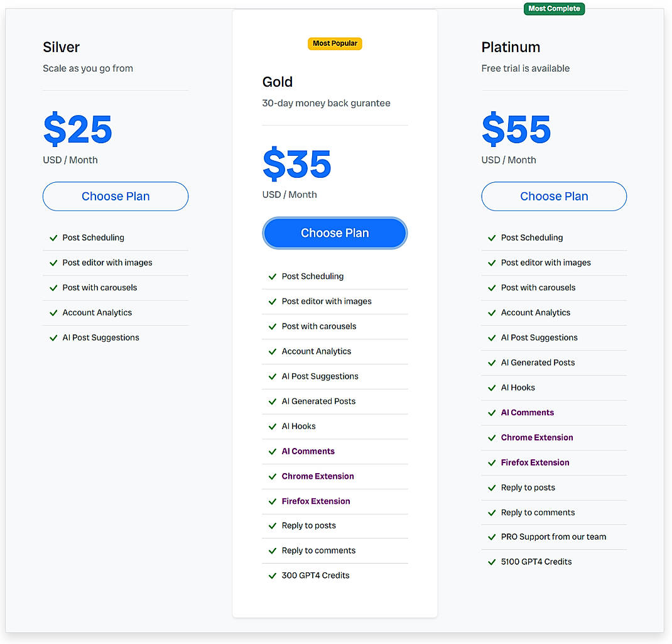Select the green check beside Gold's AI Hooks

pyautogui.click(x=273, y=426)
